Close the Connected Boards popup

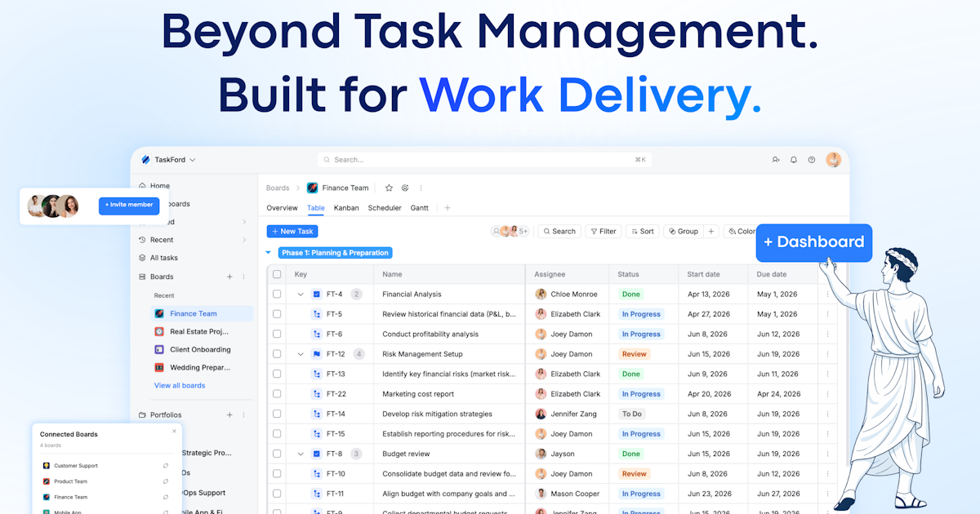tap(174, 431)
